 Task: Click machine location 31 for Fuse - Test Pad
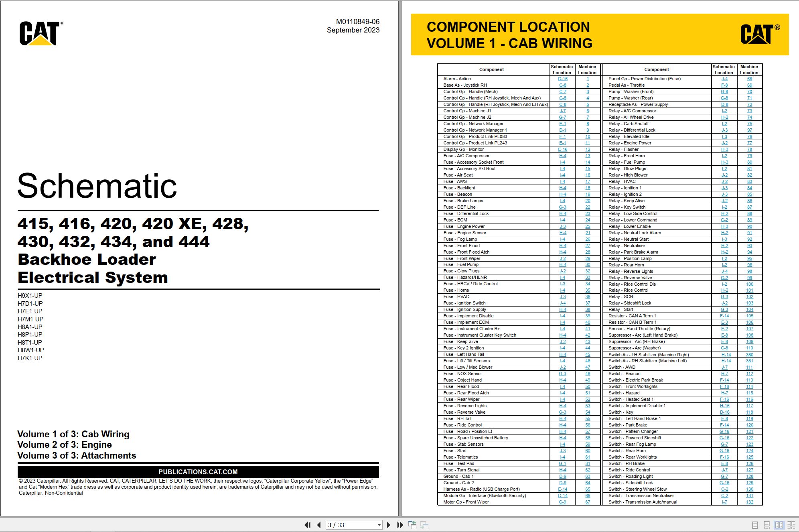coord(588,464)
